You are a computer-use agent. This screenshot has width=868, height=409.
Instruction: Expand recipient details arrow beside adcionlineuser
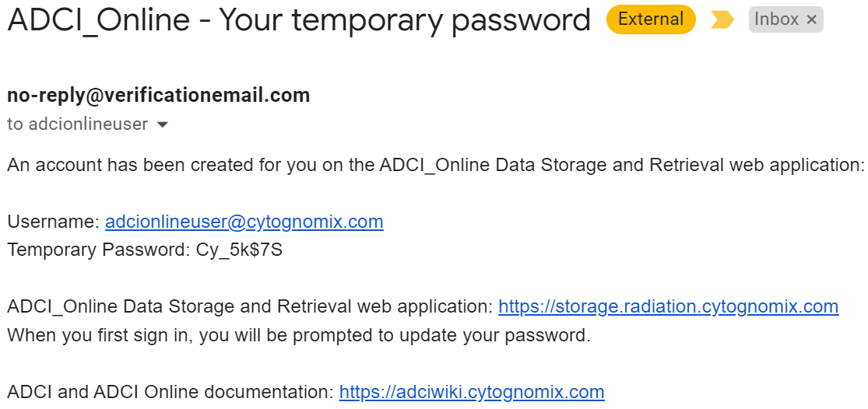(162, 125)
